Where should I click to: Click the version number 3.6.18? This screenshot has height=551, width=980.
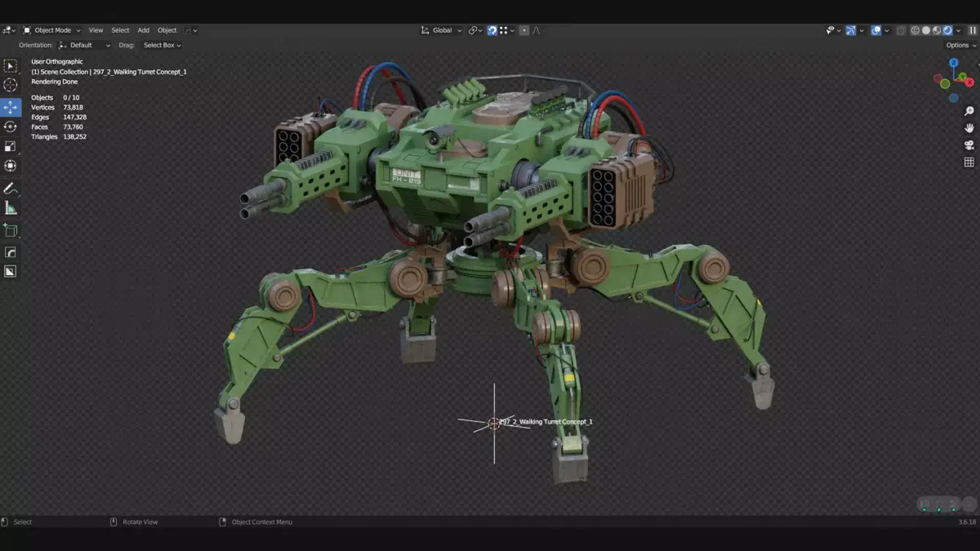coord(967,522)
